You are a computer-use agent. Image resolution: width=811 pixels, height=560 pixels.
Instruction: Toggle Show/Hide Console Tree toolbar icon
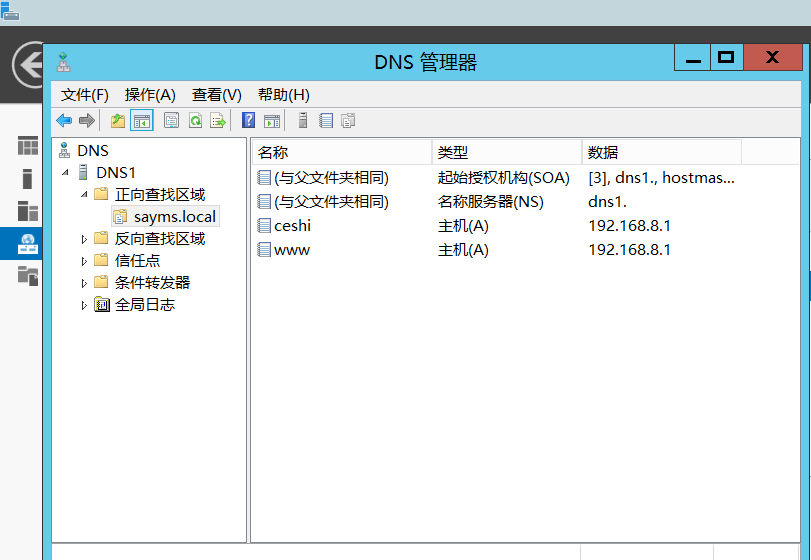click(x=142, y=121)
